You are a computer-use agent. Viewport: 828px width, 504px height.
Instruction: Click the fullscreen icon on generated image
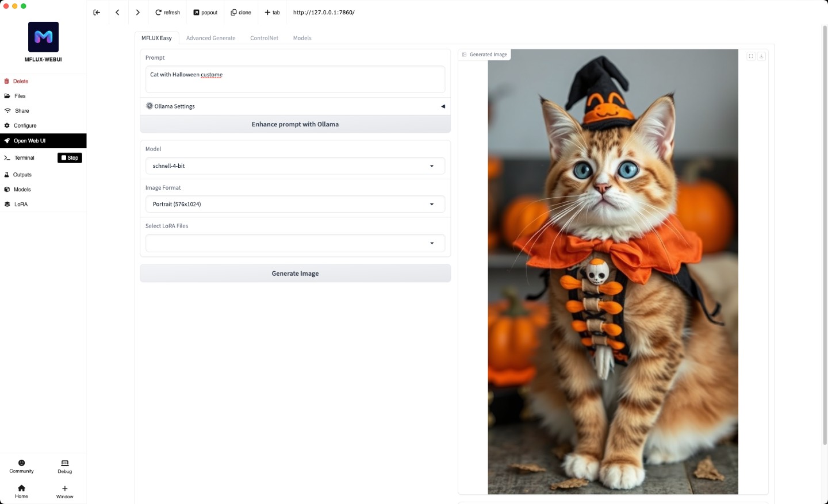click(750, 56)
